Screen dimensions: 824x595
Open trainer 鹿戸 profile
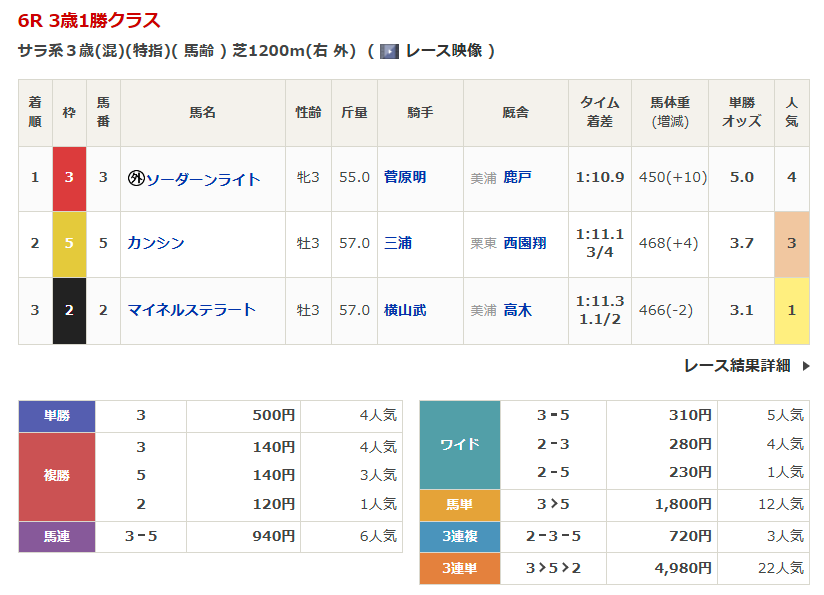pos(517,177)
